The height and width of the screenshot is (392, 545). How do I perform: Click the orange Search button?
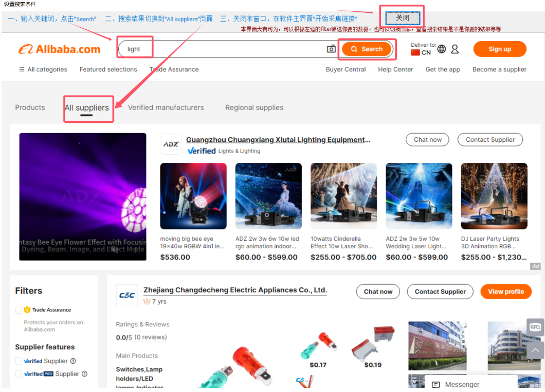pos(367,49)
